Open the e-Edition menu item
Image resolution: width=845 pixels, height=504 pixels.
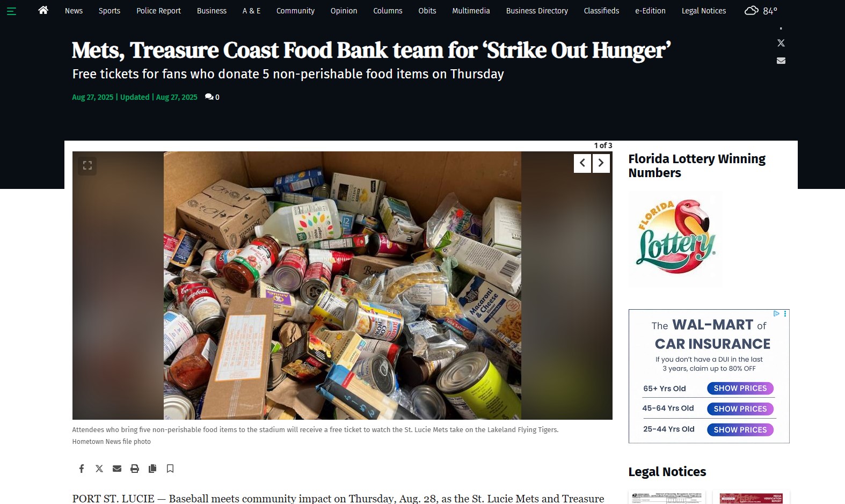[x=650, y=11]
